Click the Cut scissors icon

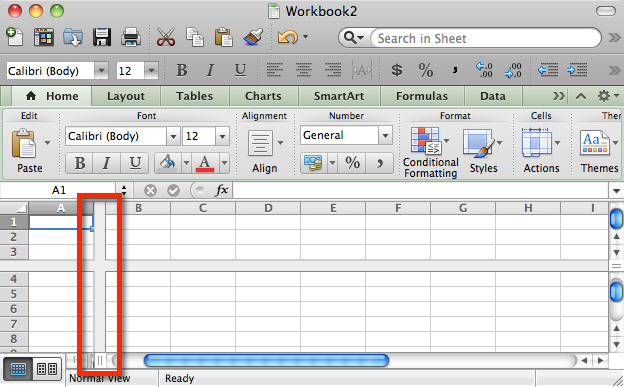click(166, 37)
